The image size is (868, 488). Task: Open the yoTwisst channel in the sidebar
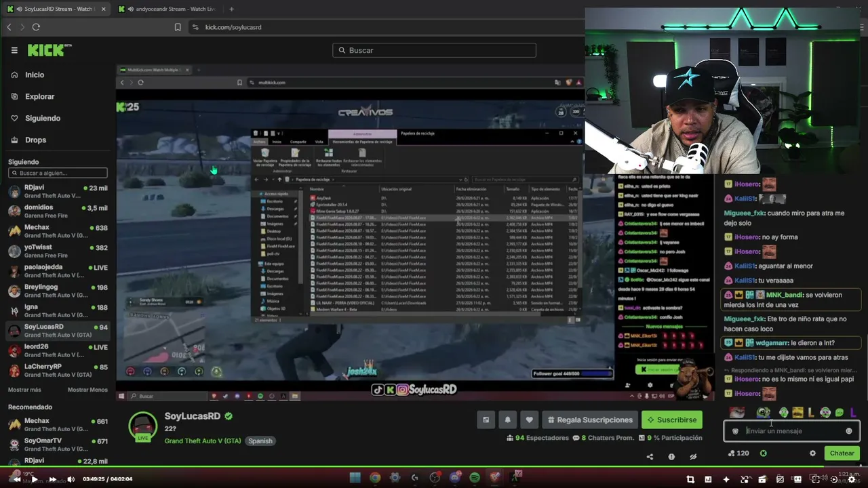pos(58,251)
